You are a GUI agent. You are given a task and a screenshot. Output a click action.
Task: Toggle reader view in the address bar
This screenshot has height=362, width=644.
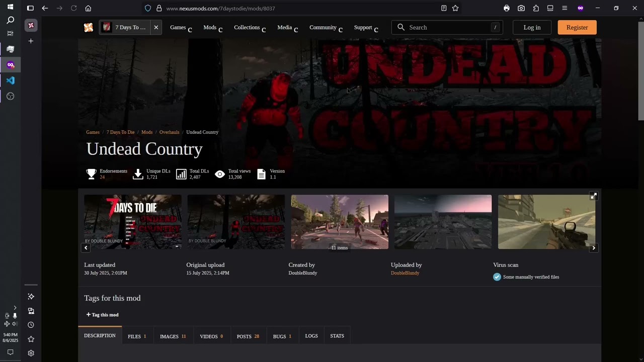tap(444, 8)
